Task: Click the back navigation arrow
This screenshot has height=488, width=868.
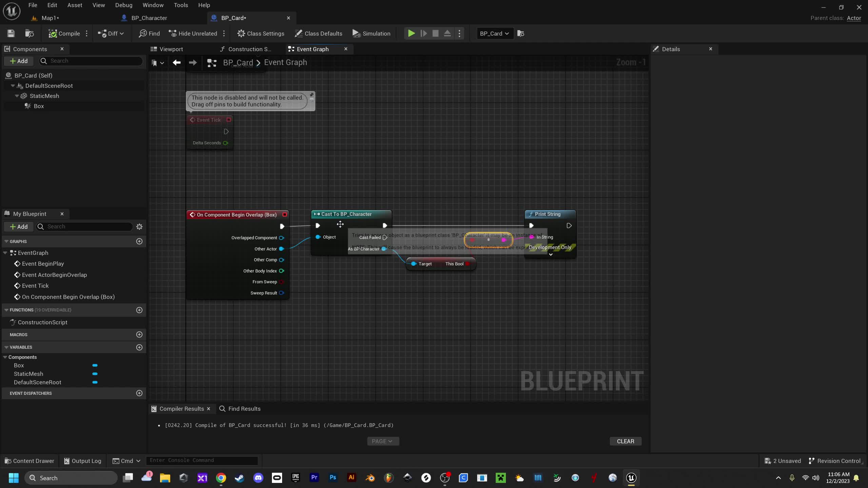Action: click(176, 63)
